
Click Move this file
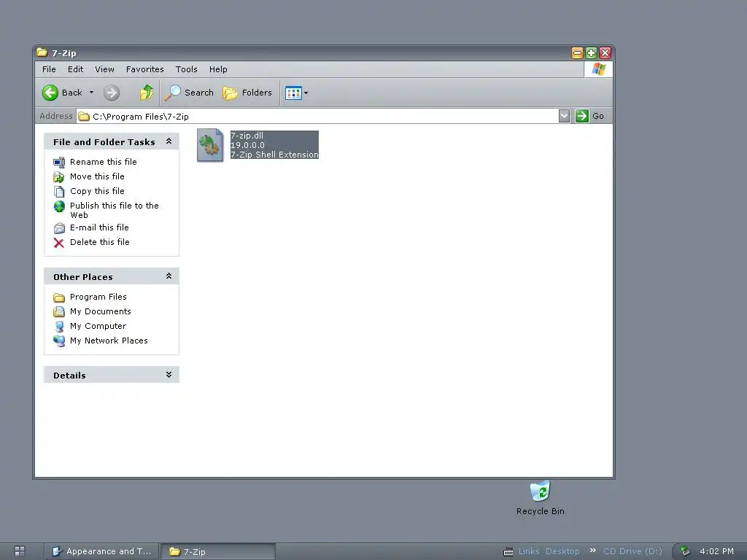click(x=97, y=176)
